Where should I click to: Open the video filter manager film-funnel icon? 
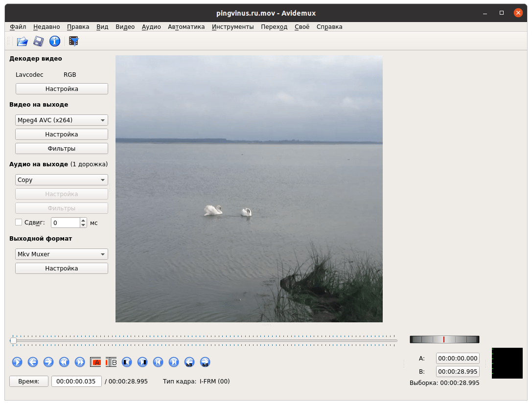pyautogui.click(x=74, y=42)
